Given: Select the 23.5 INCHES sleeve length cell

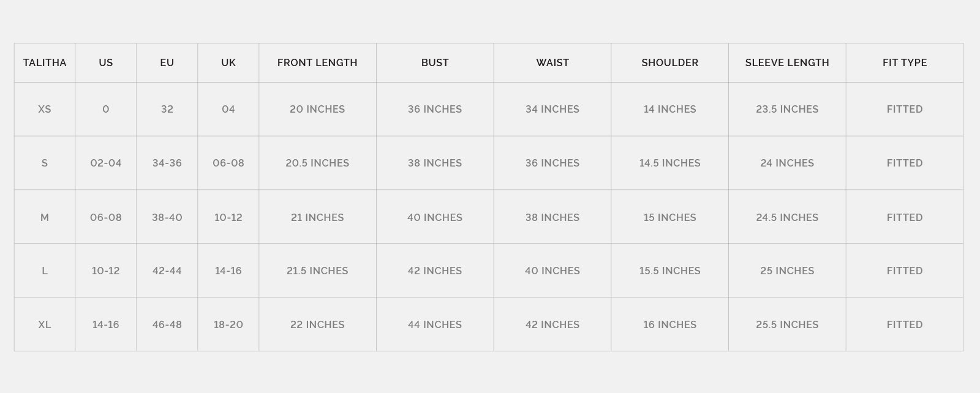Looking at the screenshot, I should 787,109.
